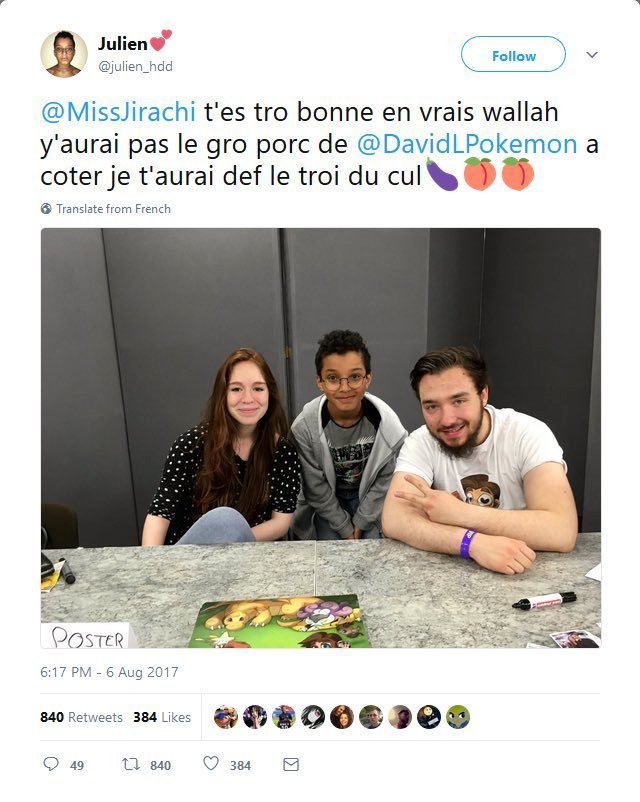Image resolution: width=640 pixels, height=802 pixels.
Task: Click the globe icon beside Translate
Action: [46, 209]
